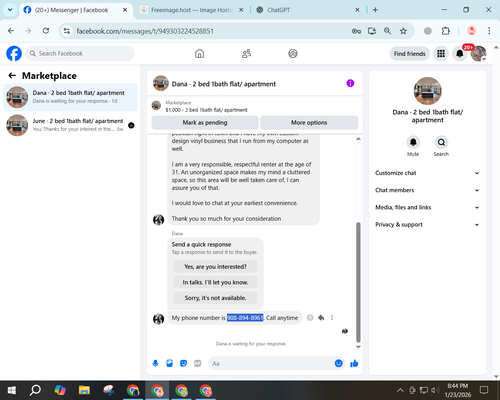Screen dimensions: 500x400
Task: Go back using the Marketplace back arrow
Action: 12,76
